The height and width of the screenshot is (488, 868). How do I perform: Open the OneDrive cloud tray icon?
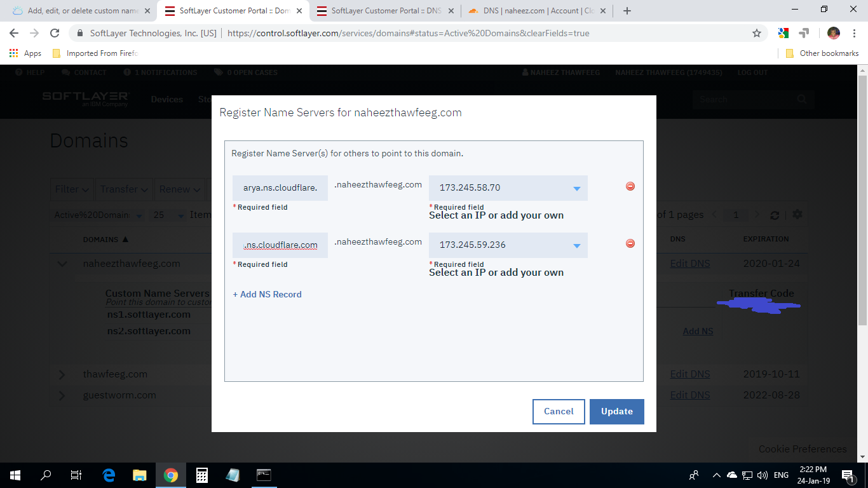(732, 475)
